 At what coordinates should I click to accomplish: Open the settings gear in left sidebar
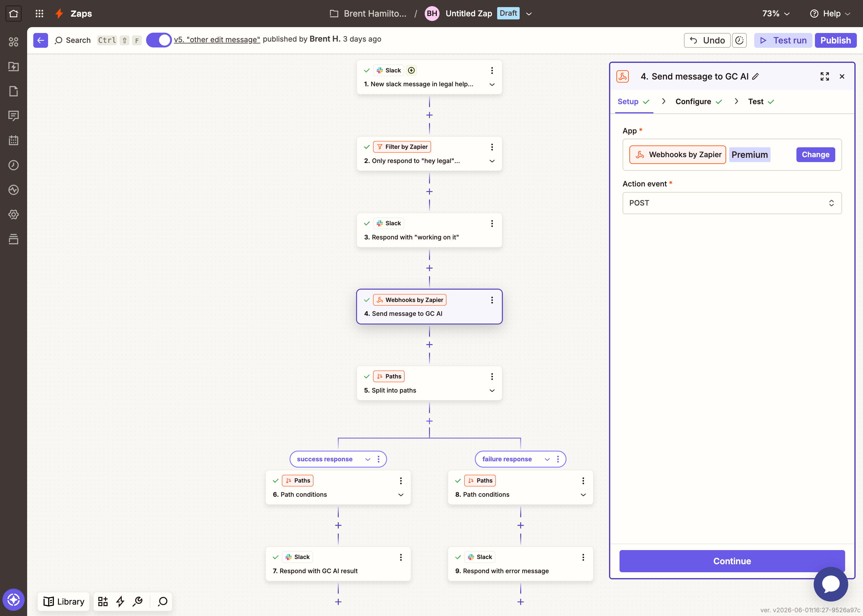click(14, 214)
